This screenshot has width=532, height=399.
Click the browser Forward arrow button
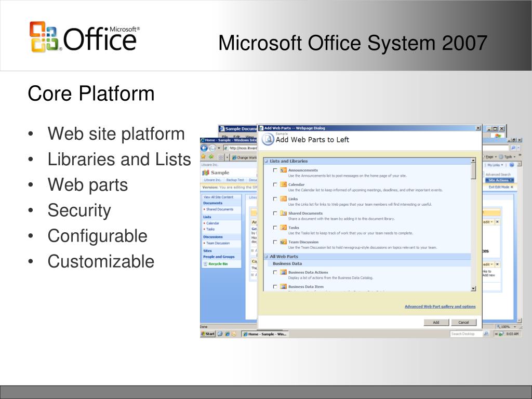click(x=212, y=148)
